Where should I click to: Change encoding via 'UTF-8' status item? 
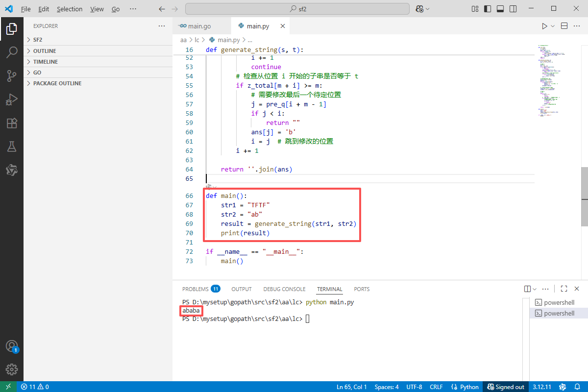click(414, 387)
